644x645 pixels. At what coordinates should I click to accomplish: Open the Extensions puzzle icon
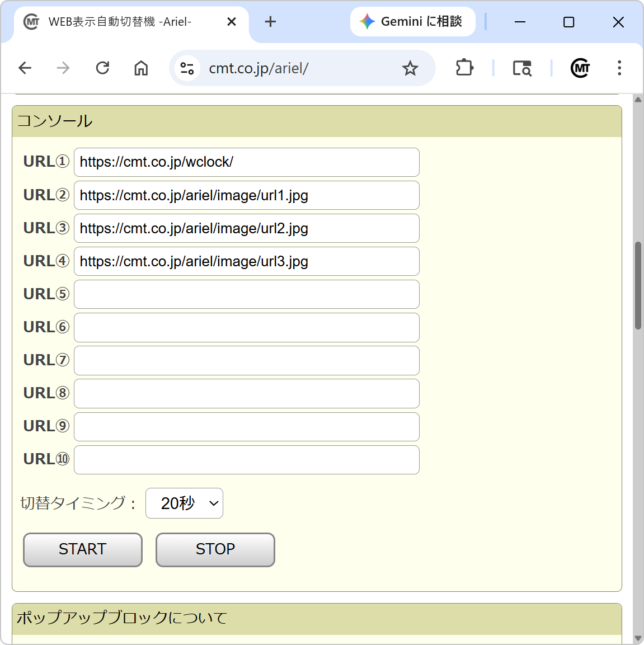pos(464,68)
